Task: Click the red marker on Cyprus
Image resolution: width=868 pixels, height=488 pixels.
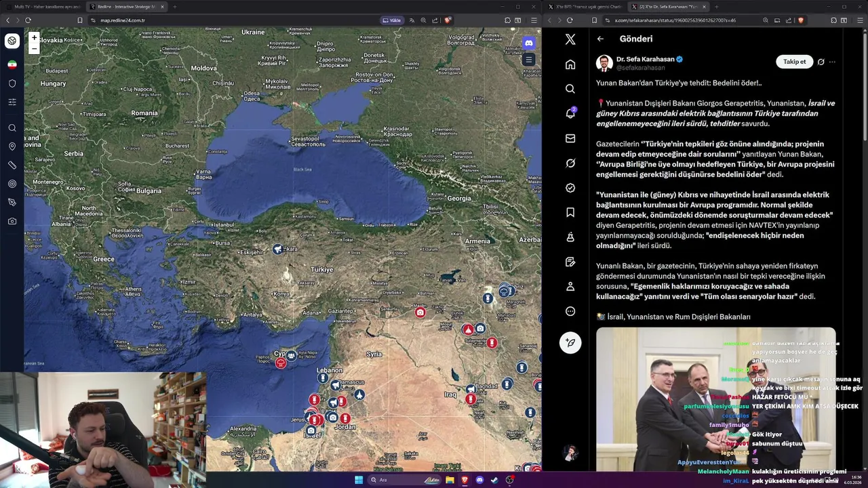Action: [281, 363]
